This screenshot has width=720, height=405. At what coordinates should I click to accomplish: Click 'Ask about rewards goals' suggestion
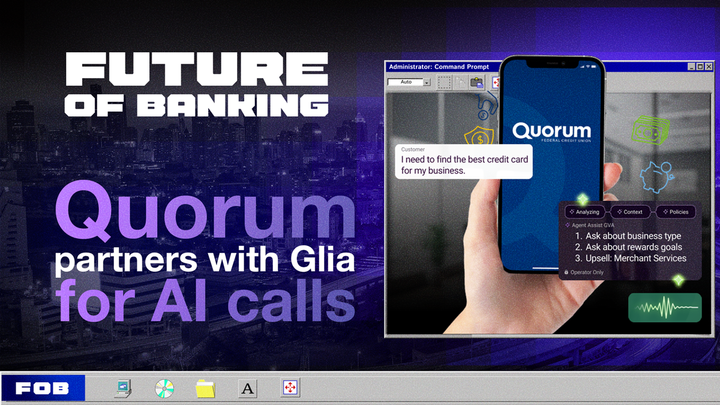tap(634, 247)
